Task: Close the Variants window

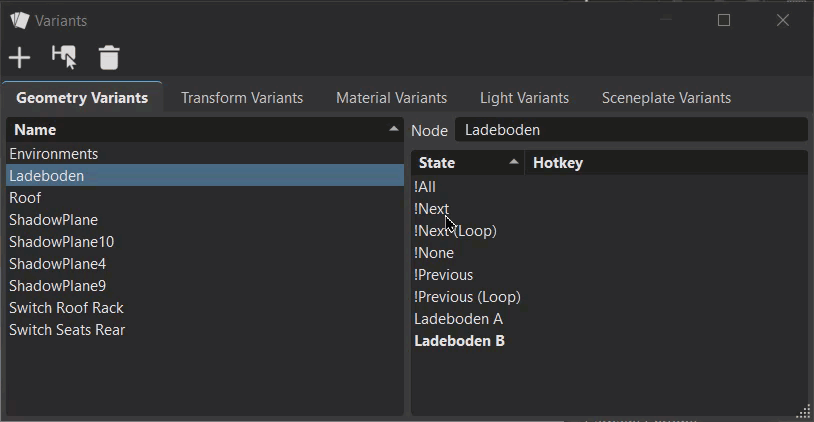Action: pyautogui.click(x=783, y=20)
